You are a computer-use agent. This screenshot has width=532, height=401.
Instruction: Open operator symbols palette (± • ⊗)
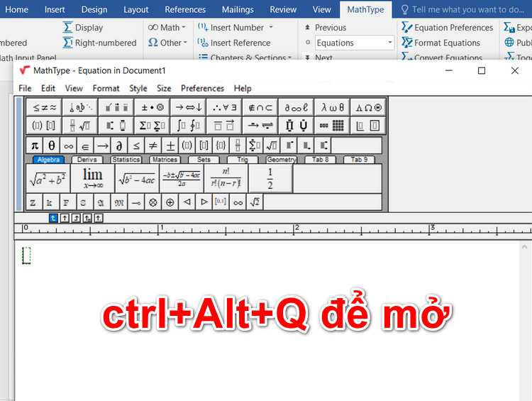pos(153,108)
